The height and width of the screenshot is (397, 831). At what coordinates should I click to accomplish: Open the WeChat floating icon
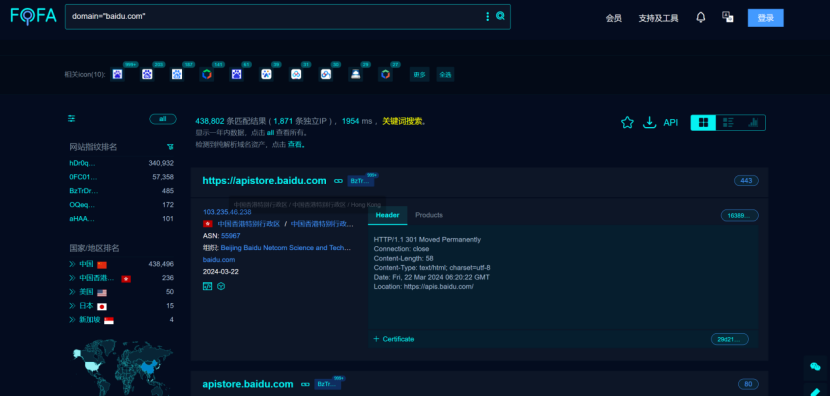point(816,366)
